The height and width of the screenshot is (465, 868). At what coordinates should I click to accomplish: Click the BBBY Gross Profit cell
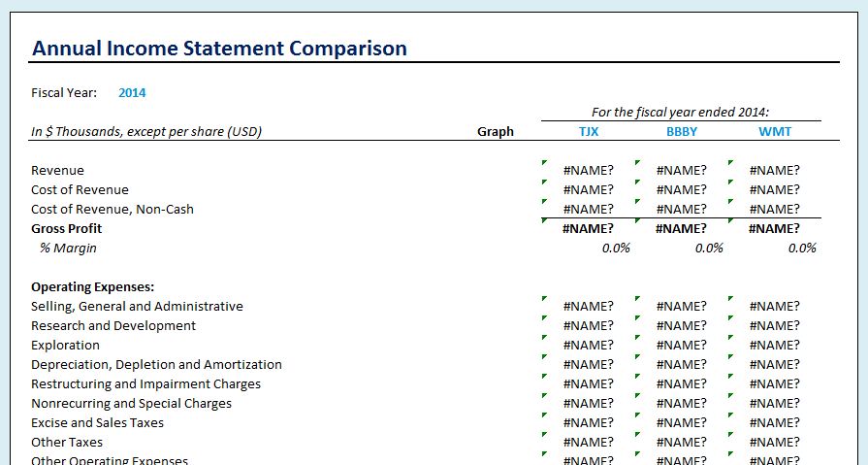click(682, 228)
